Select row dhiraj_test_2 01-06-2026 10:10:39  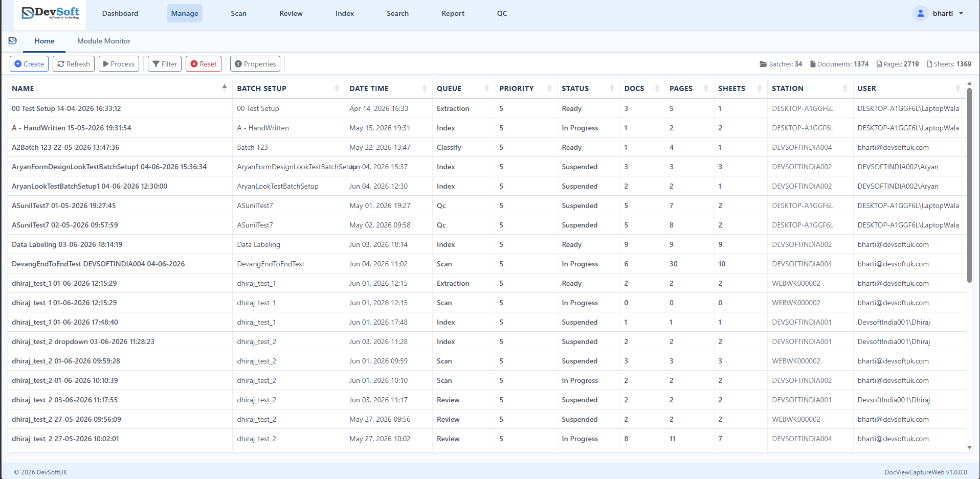(486, 380)
